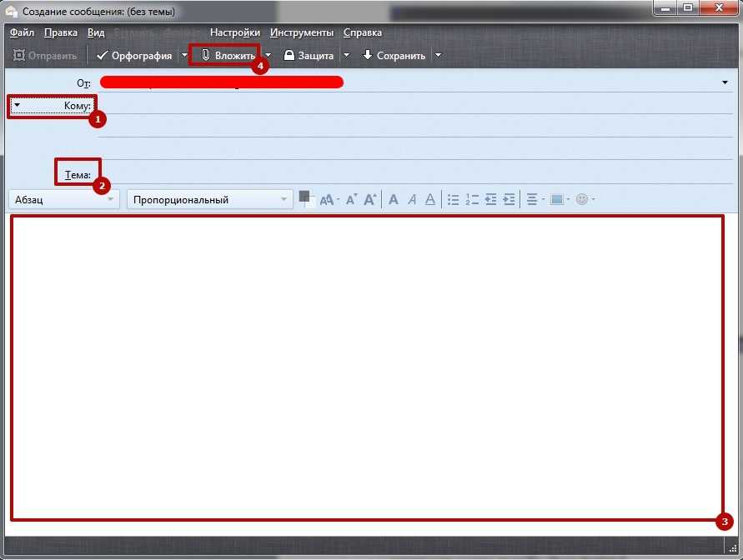
Task: Click the Attach (Вложить) paperclip button
Action: pyautogui.click(x=228, y=56)
